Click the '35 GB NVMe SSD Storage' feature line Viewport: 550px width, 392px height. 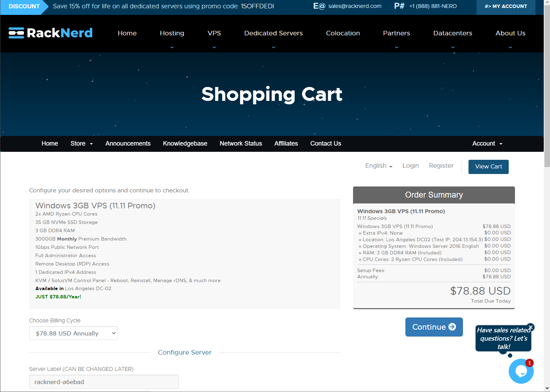67,222
